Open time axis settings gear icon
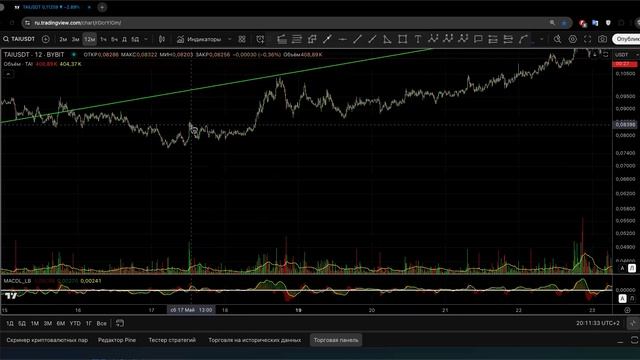 coord(627,310)
